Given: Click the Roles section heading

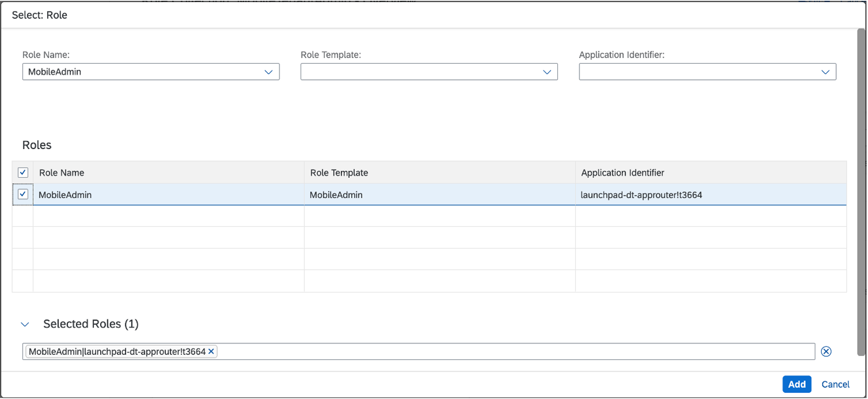Looking at the screenshot, I should pyautogui.click(x=37, y=145).
